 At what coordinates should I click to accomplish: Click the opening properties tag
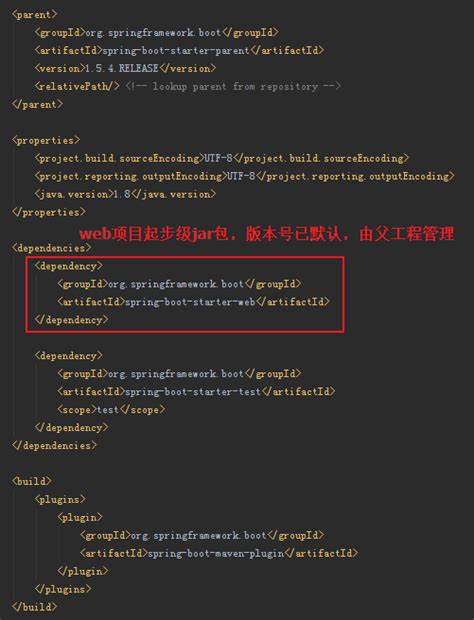click(x=46, y=140)
